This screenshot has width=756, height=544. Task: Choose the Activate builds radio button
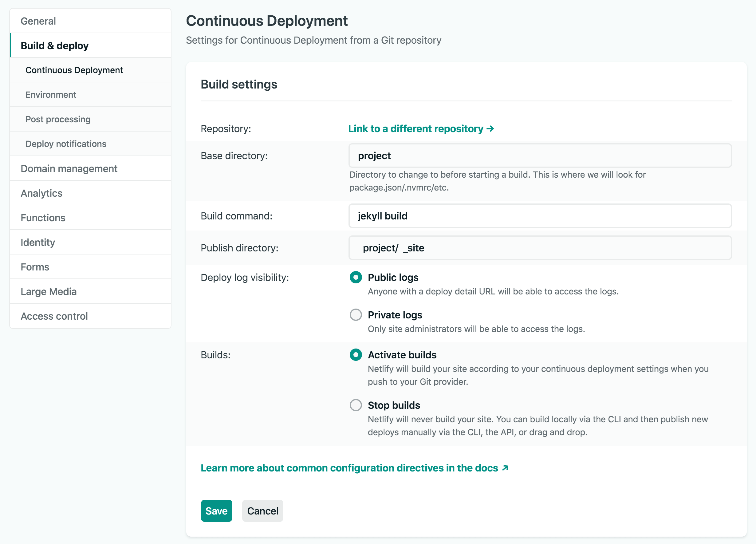coord(356,355)
